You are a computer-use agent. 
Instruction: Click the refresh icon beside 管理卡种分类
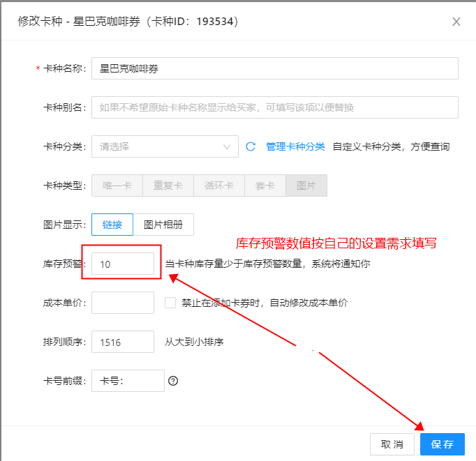pos(251,146)
